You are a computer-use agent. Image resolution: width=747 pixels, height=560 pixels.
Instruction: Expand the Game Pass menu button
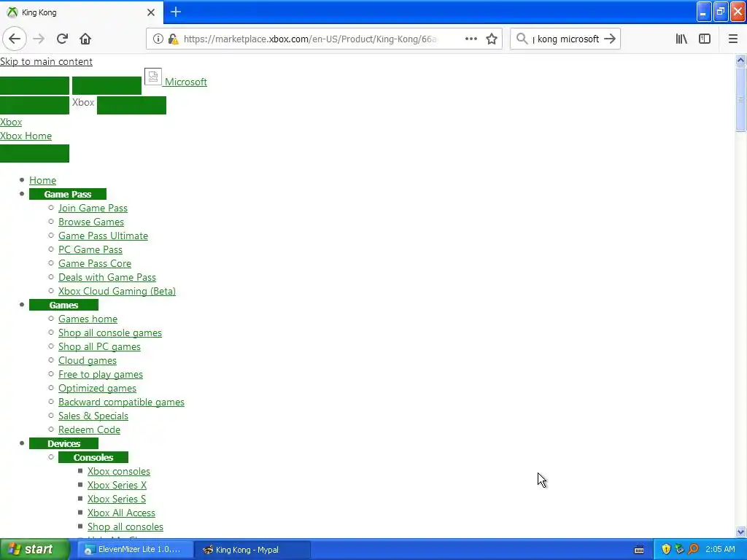click(x=68, y=194)
